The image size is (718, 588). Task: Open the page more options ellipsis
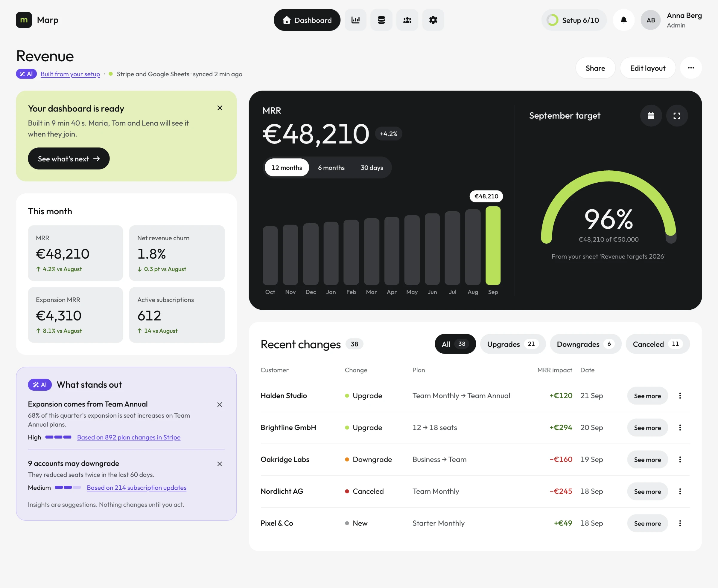690,68
